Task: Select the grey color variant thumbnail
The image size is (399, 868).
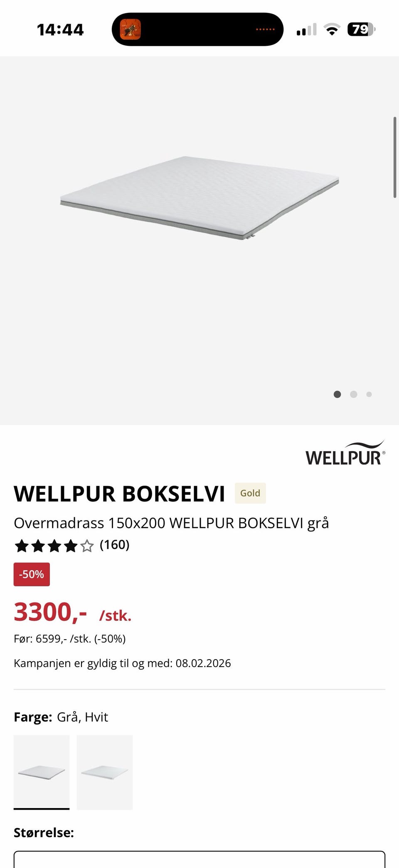Action: pos(42,772)
